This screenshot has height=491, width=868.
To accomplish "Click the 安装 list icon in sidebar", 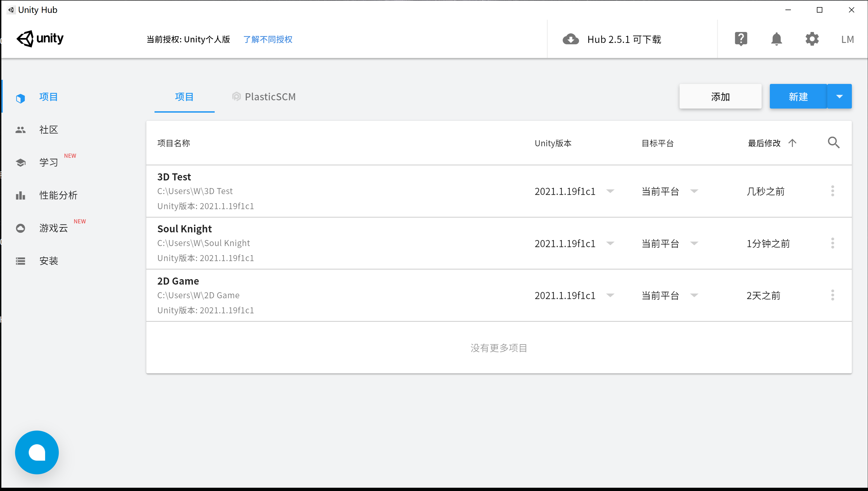I will pyautogui.click(x=21, y=261).
